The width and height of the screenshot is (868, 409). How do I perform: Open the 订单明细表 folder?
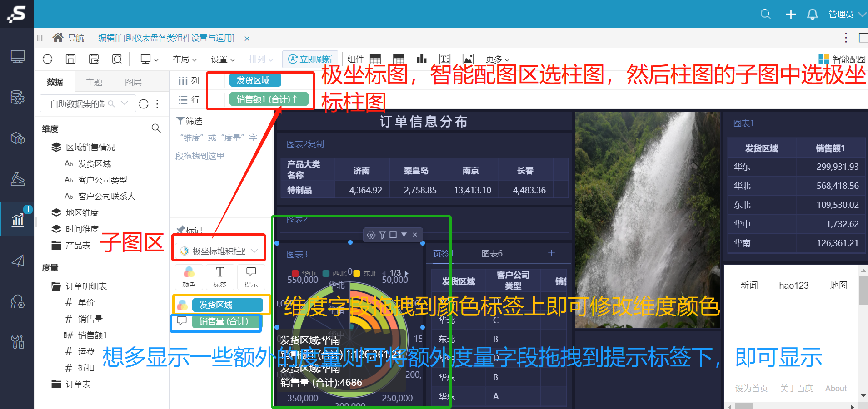click(79, 286)
